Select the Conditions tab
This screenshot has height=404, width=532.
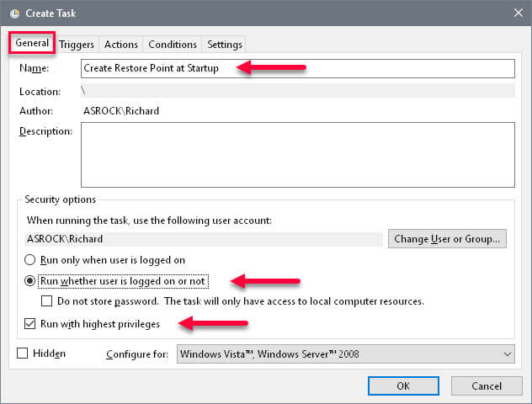coord(173,45)
